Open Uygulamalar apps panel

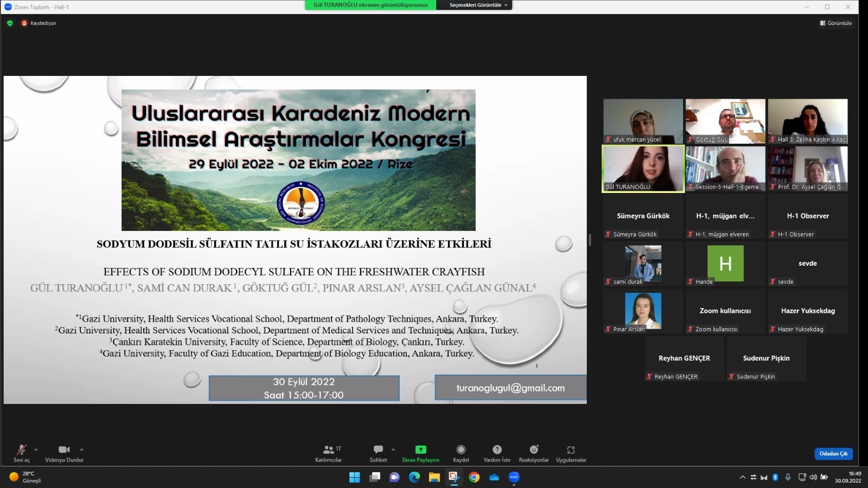tap(571, 453)
